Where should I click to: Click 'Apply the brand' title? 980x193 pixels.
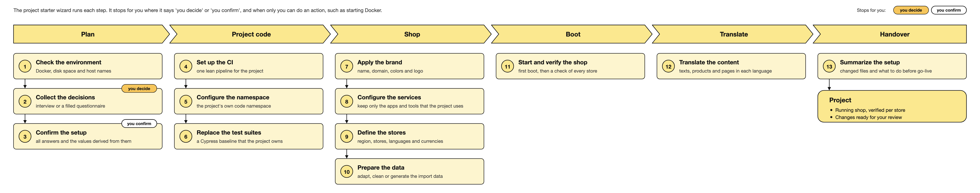(x=380, y=62)
